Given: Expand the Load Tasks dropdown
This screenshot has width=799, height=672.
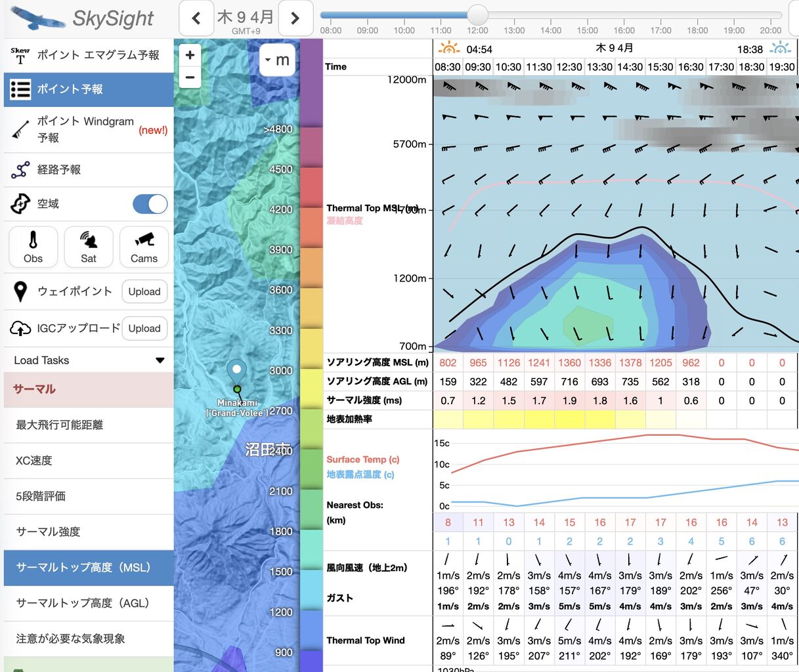Looking at the screenshot, I should point(89,360).
